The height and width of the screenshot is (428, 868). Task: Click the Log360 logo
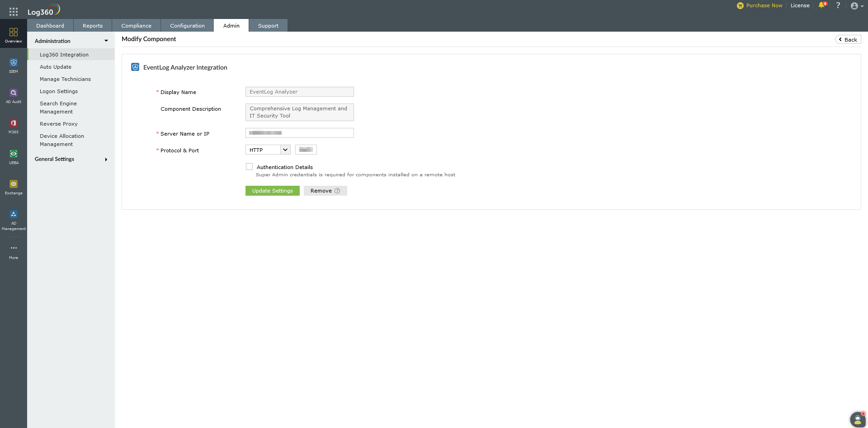tap(44, 10)
